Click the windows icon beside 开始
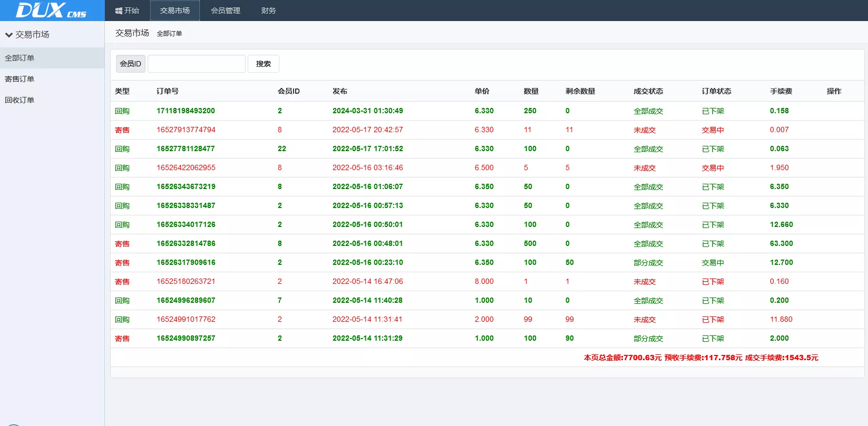This screenshot has height=426, width=868. tap(119, 11)
